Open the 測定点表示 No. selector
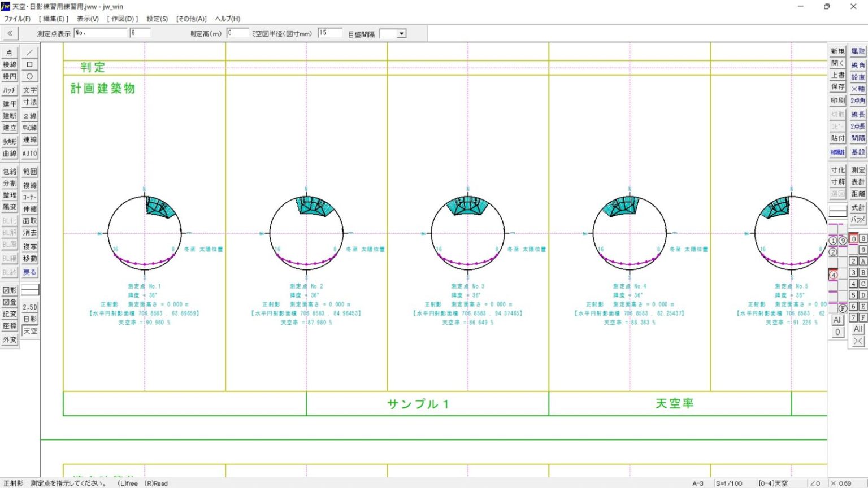The image size is (868, 488). (x=101, y=33)
